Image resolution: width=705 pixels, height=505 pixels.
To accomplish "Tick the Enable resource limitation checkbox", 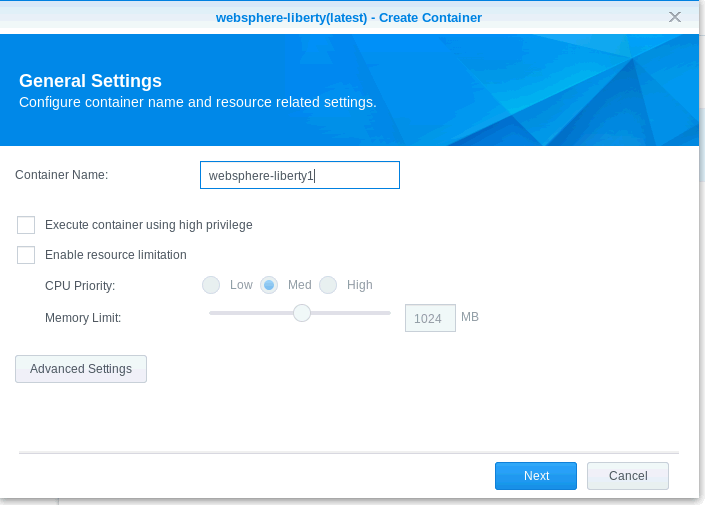I will point(26,255).
